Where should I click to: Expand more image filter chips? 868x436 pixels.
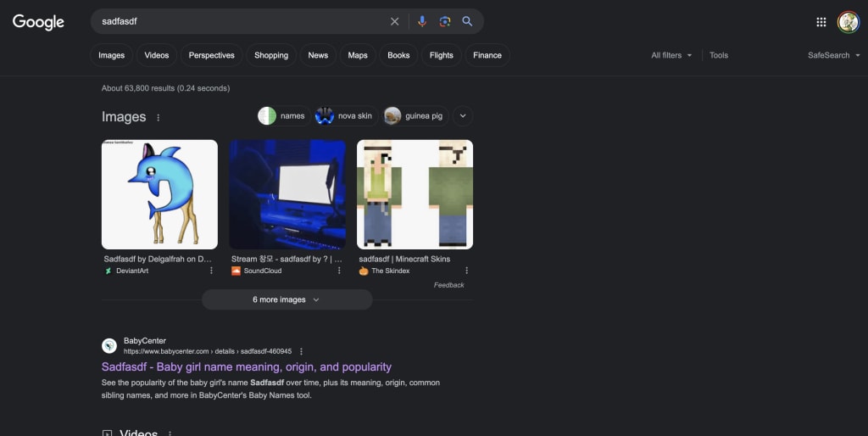pyautogui.click(x=463, y=116)
